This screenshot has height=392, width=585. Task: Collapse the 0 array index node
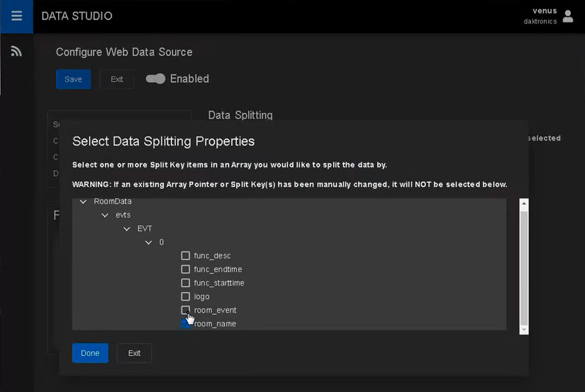pos(148,242)
